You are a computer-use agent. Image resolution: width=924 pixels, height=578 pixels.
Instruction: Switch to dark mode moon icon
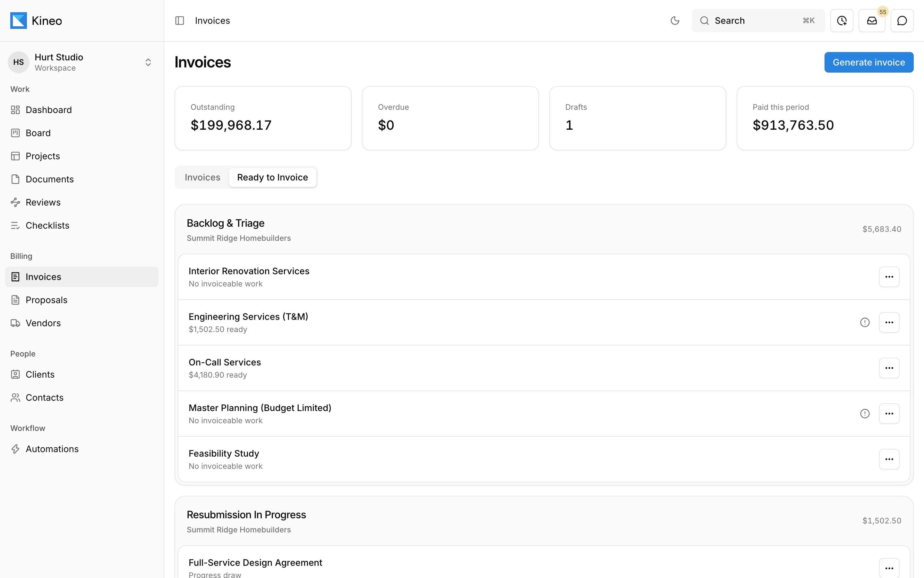click(x=675, y=21)
